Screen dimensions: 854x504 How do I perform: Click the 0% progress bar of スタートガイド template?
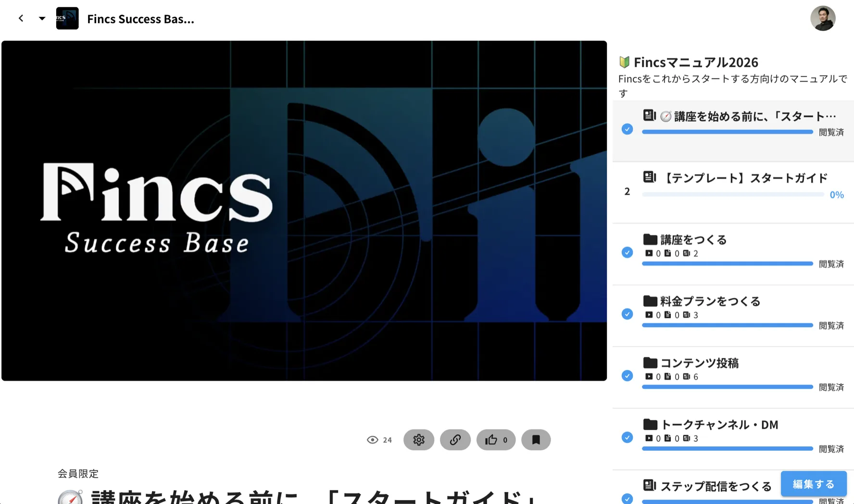733,195
